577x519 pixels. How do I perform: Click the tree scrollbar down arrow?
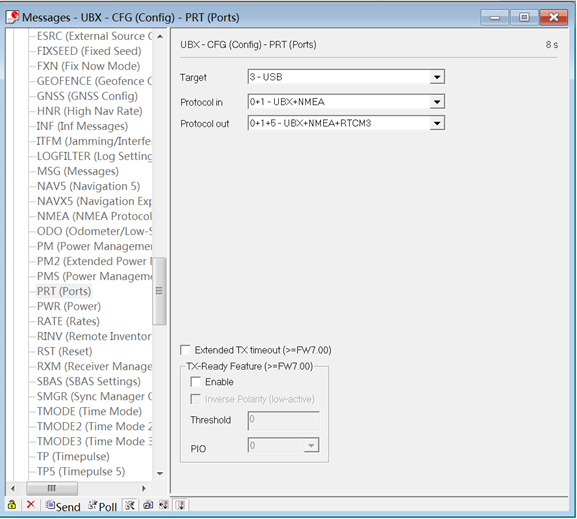[x=160, y=473]
